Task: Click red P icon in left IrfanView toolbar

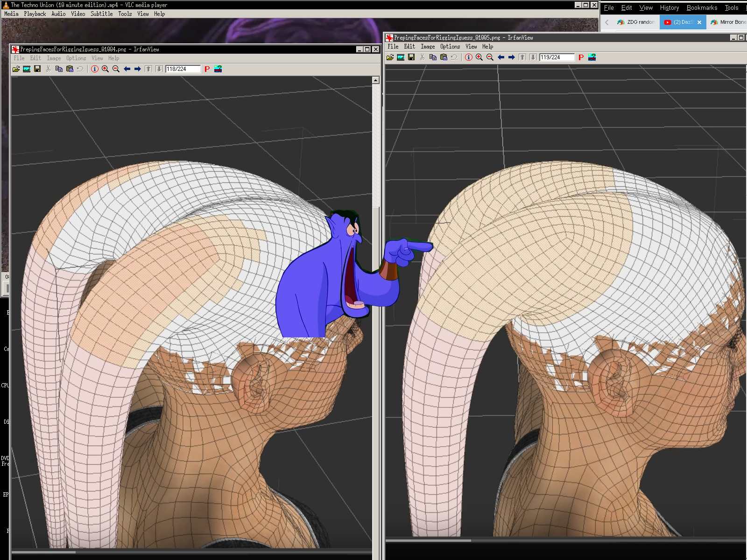Action: click(207, 69)
